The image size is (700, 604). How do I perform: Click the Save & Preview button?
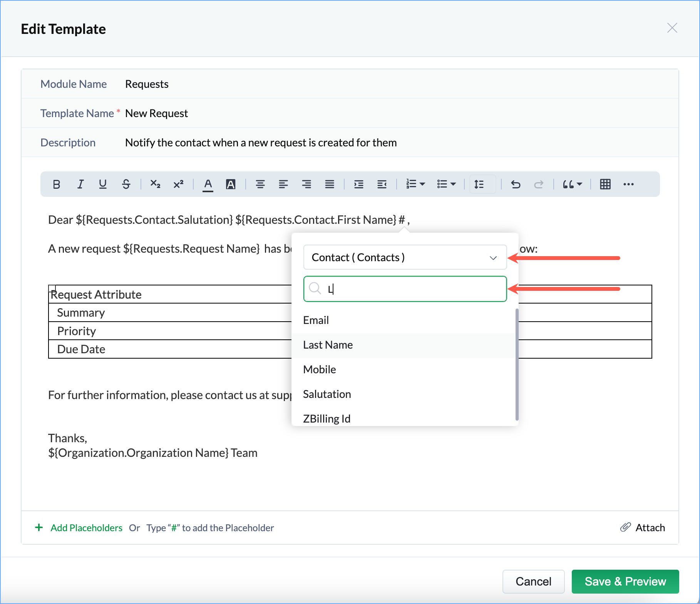625,582
